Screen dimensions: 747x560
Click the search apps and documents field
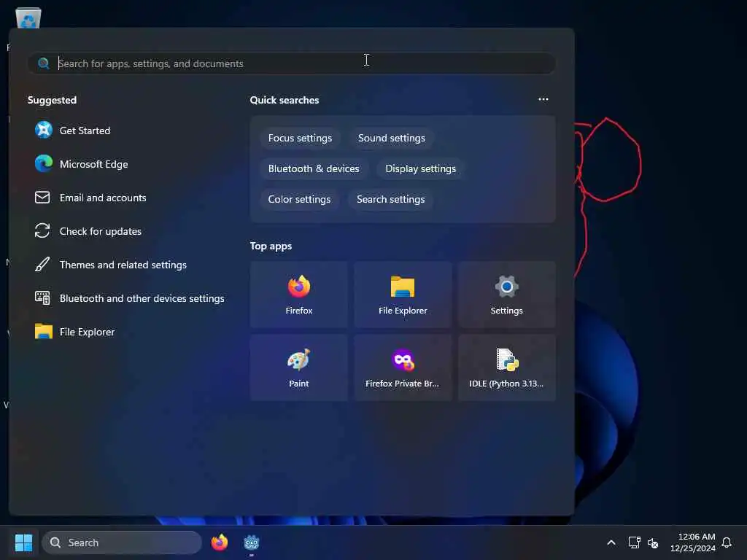pyautogui.click(x=292, y=63)
